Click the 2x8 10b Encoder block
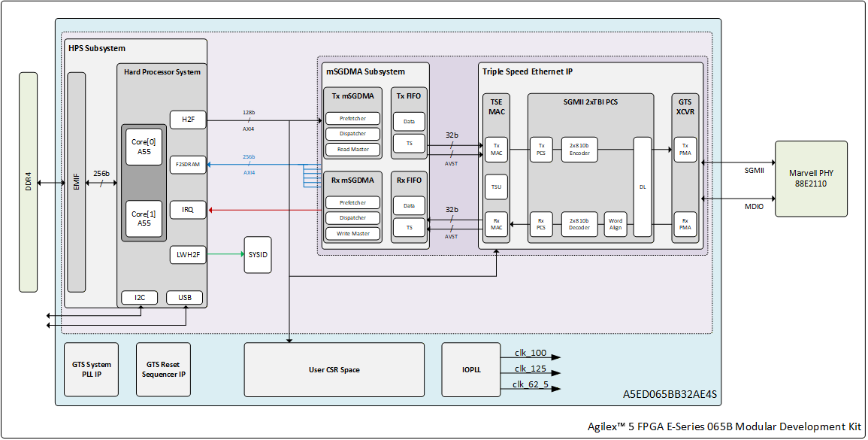Screen dimensions: 868x440 [x=579, y=150]
